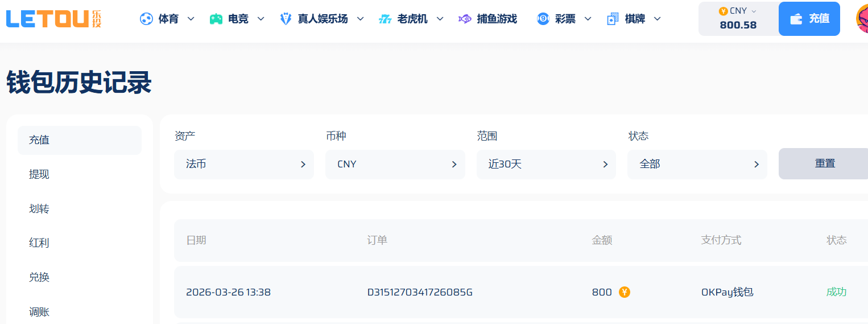Click the user avatar in top corner
Viewport: 868px width, 324px height.
click(861, 19)
